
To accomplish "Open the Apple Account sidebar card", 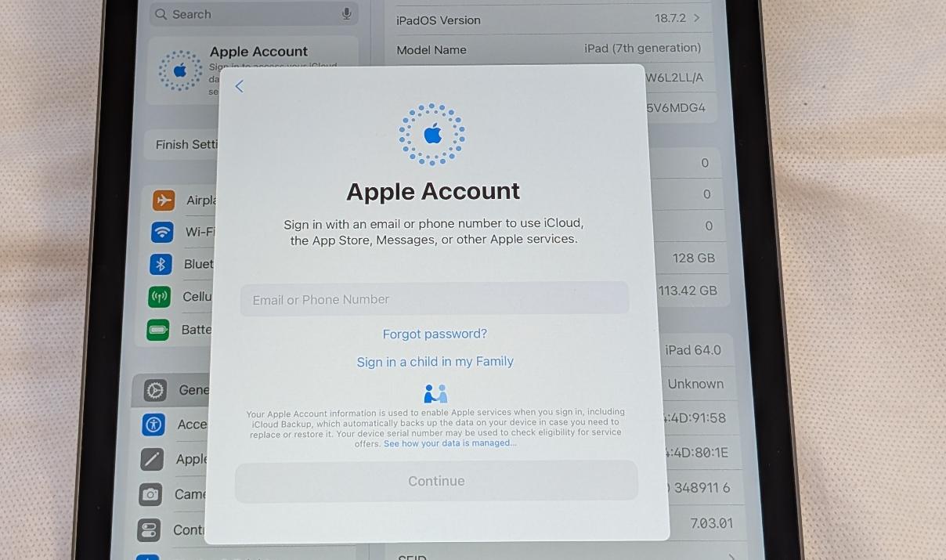I will 252,70.
